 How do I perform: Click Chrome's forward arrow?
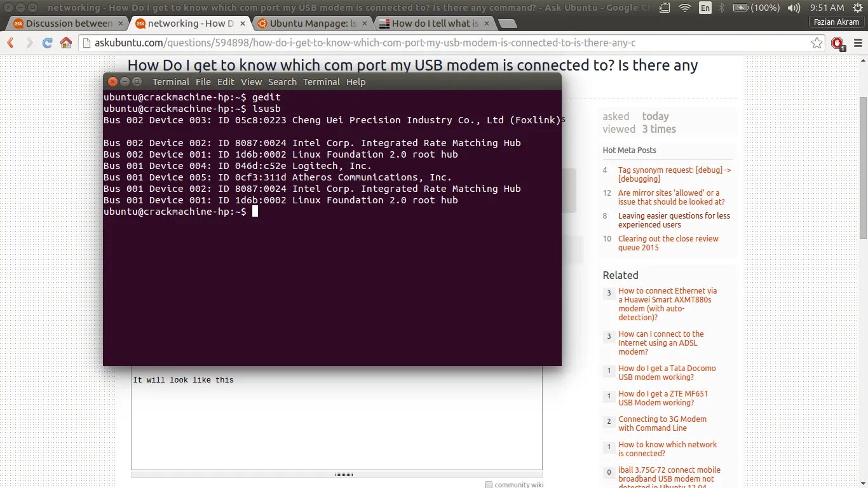tap(29, 43)
